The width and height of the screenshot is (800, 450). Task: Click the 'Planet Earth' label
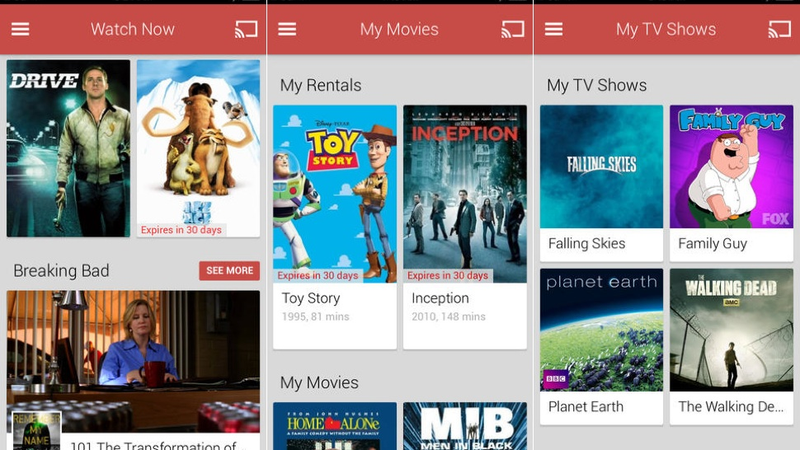click(586, 407)
